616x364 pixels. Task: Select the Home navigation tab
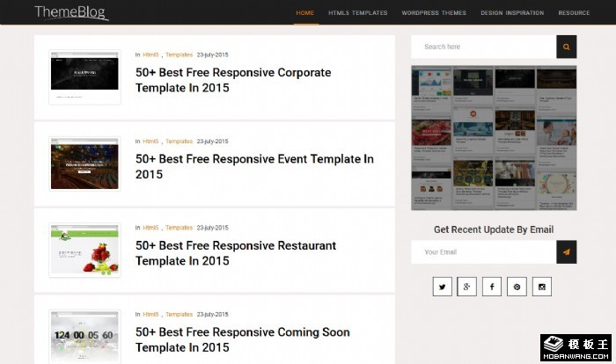[305, 13]
